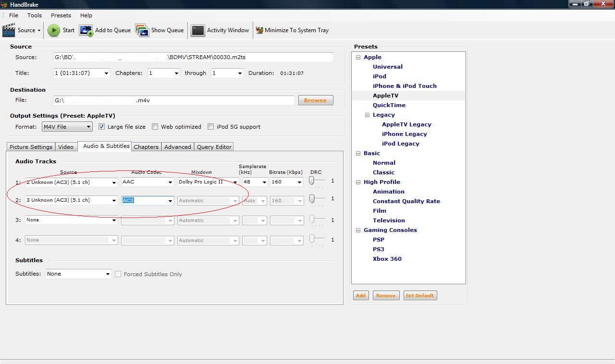The width and height of the screenshot is (615, 364).
Task: Collapse the Apple presets group
Action: [x=358, y=57]
